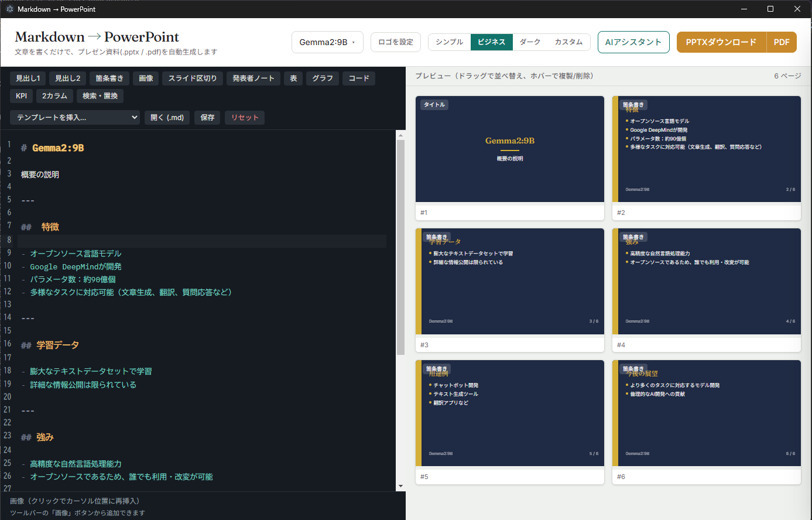Screen dimensions: 812x520
Task: Select the カスタム theme tab
Action: (x=569, y=42)
